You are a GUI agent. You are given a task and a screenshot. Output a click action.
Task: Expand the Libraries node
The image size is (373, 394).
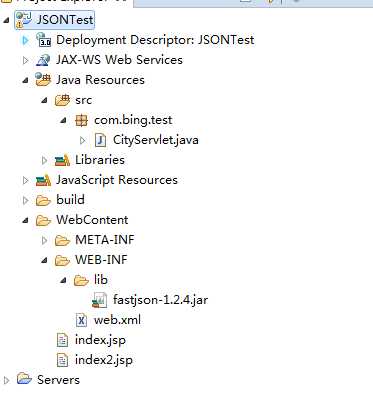coord(44,160)
